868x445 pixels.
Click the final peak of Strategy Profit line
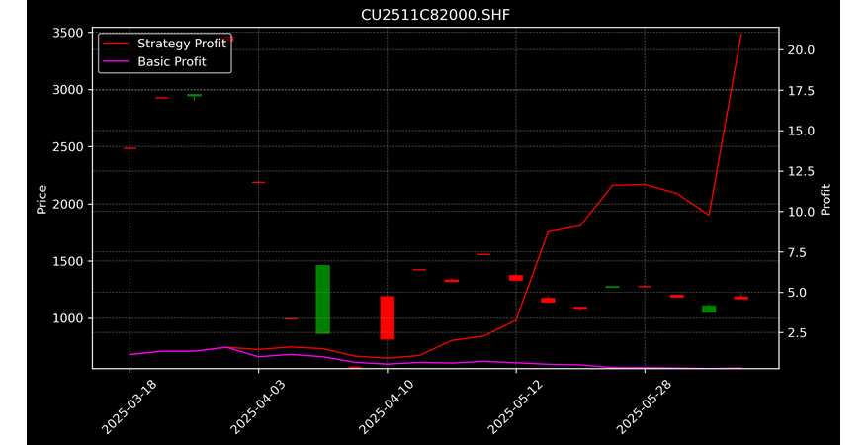click(x=741, y=34)
